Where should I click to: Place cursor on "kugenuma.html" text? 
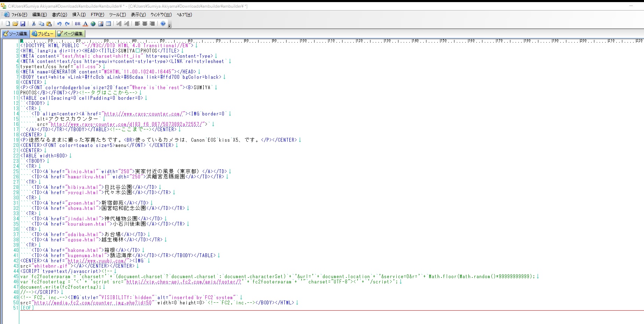(86, 255)
